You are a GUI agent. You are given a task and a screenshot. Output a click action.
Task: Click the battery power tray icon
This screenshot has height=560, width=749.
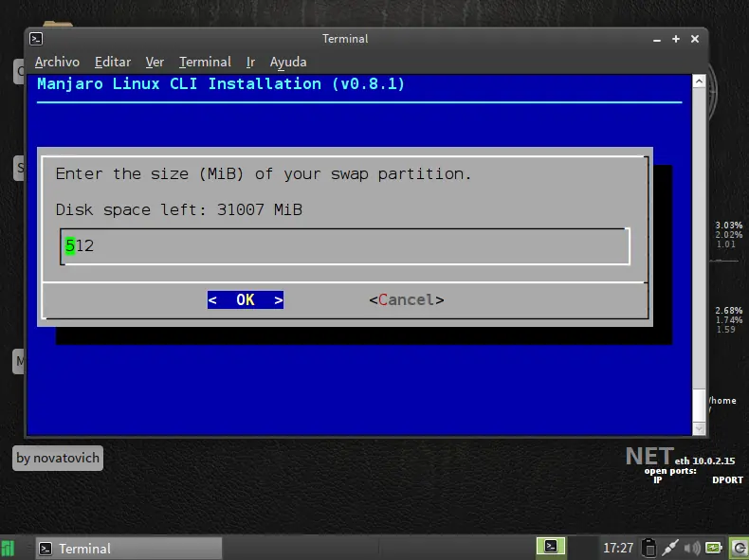(714, 548)
